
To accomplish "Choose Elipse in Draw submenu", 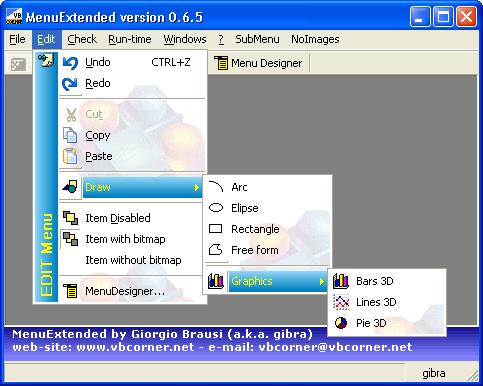I will tap(267, 208).
